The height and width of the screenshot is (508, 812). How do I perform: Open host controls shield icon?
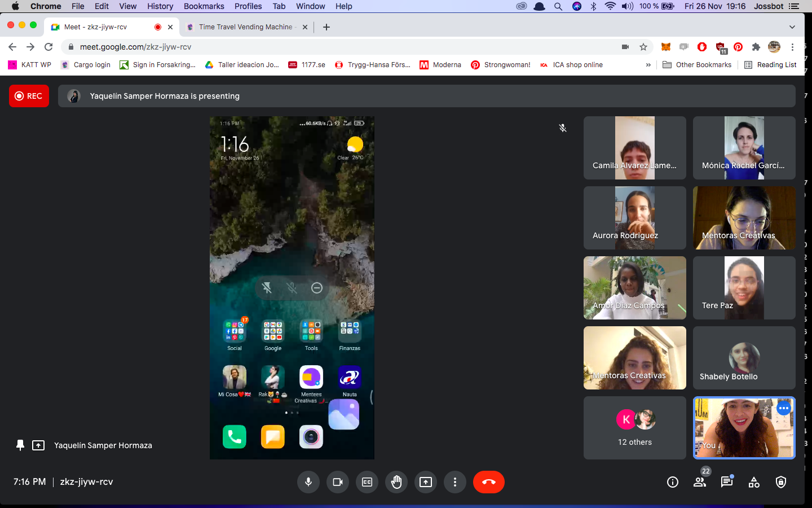[x=781, y=482]
